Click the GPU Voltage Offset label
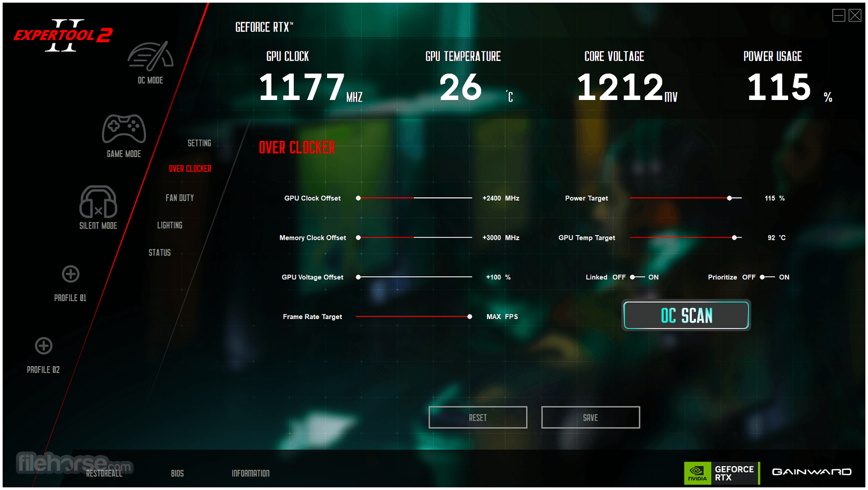The height and width of the screenshot is (490, 868). point(312,277)
